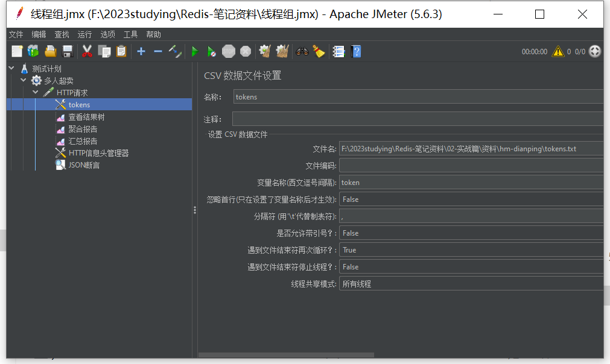
Task: Click the 变量名称 field containing token
Action: click(471, 183)
